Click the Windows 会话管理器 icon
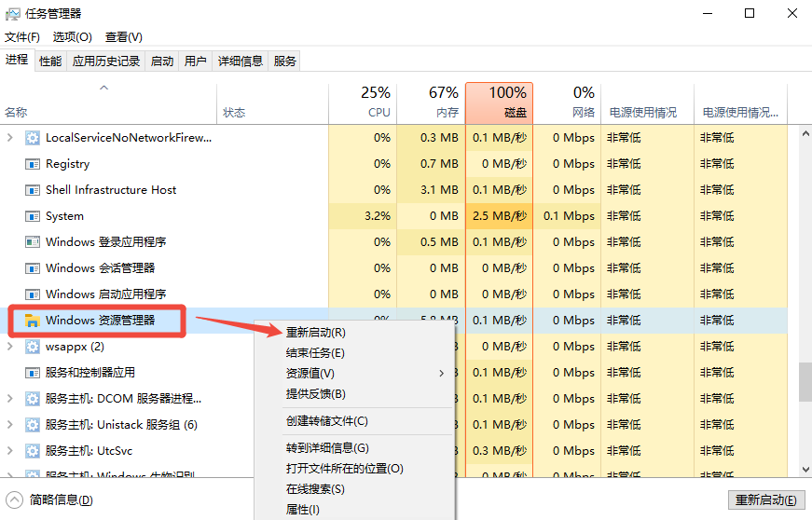This screenshot has width=812, height=520. [x=32, y=268]
